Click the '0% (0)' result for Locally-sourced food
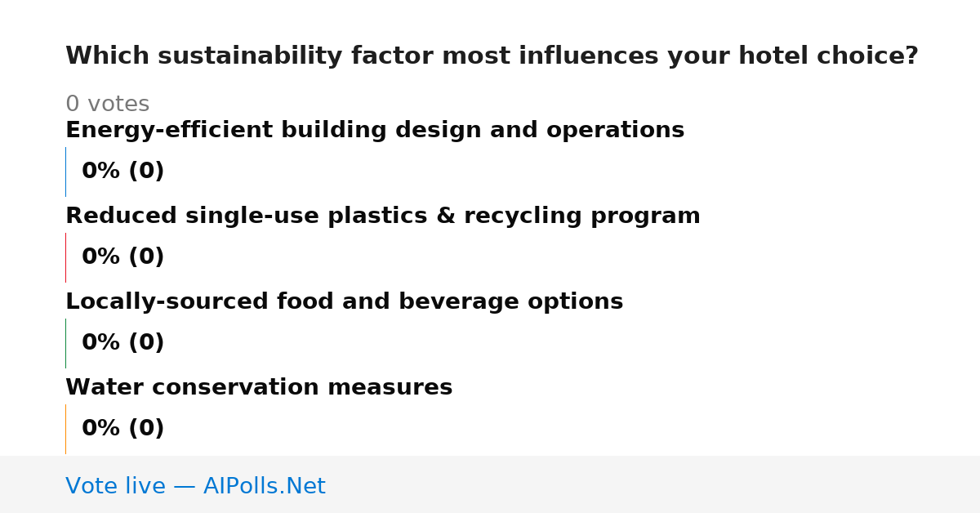The image size is (980, 513). (123, 343)
